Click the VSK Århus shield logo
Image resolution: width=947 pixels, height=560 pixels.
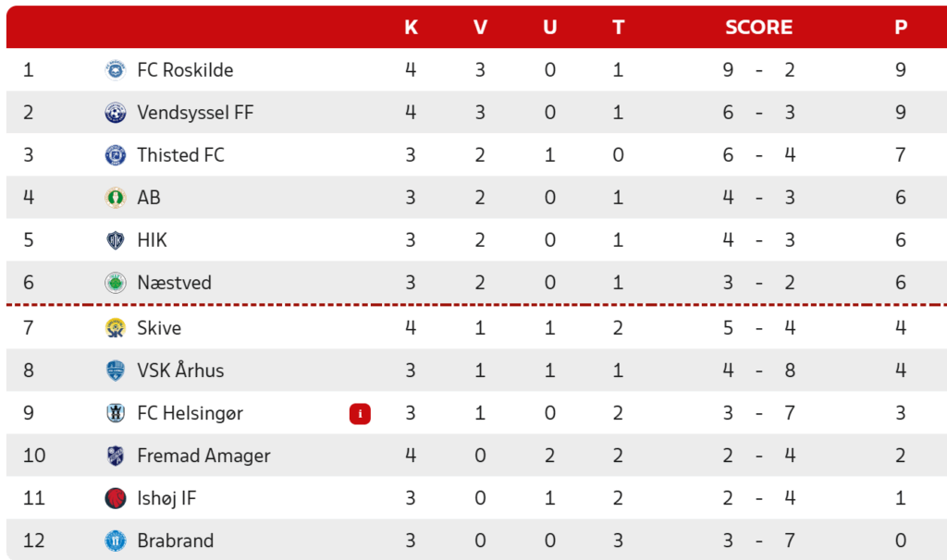(x=116, y=371)
